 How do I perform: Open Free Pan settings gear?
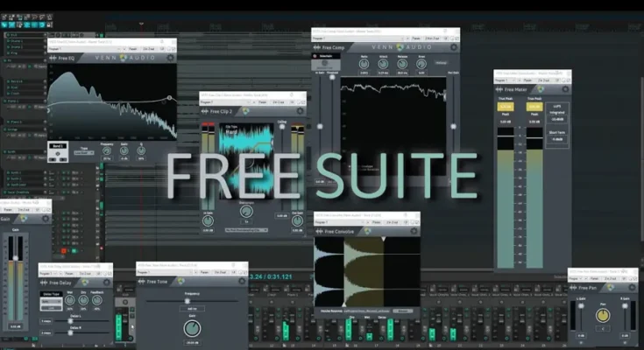tap(632, 288)
